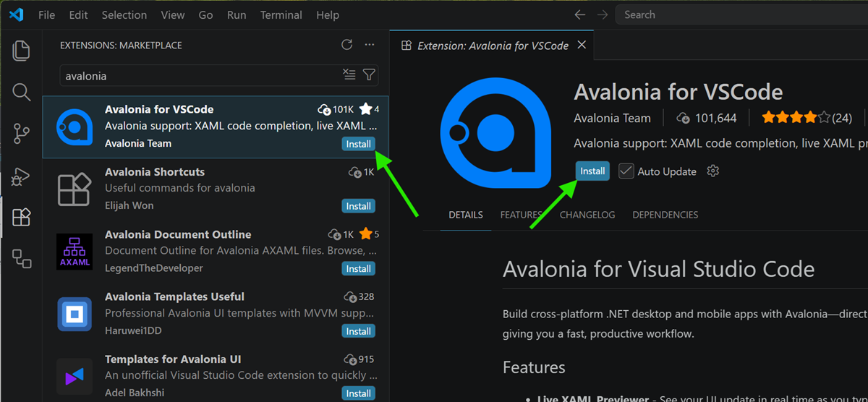Install the Templates for Avalonia UI extension
Screen dimensions: 868x402
point(358,393)
